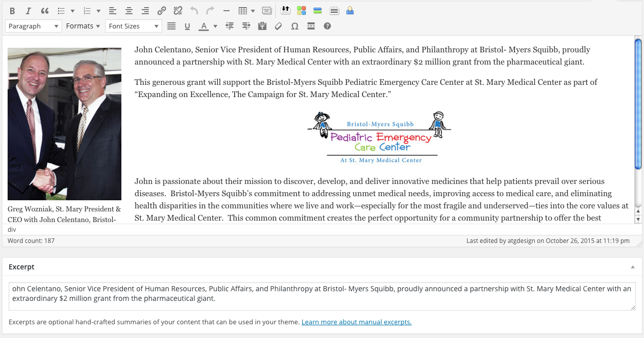644x338 pixels.
Task: Insert a blockquote
Action: pyautogui.click(x=45, y=11)
